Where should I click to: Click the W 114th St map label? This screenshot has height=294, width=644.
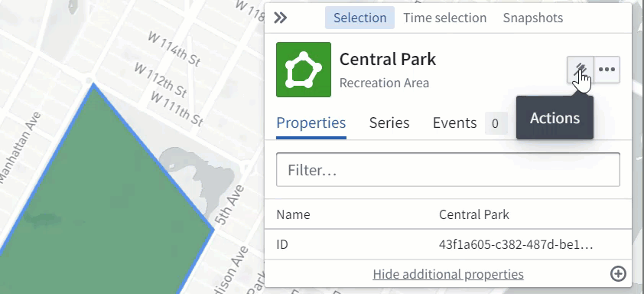[x=174, y=48]
